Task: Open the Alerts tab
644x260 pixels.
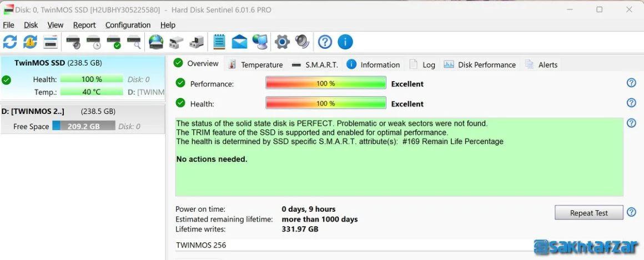Action: (x=541, y=64)
